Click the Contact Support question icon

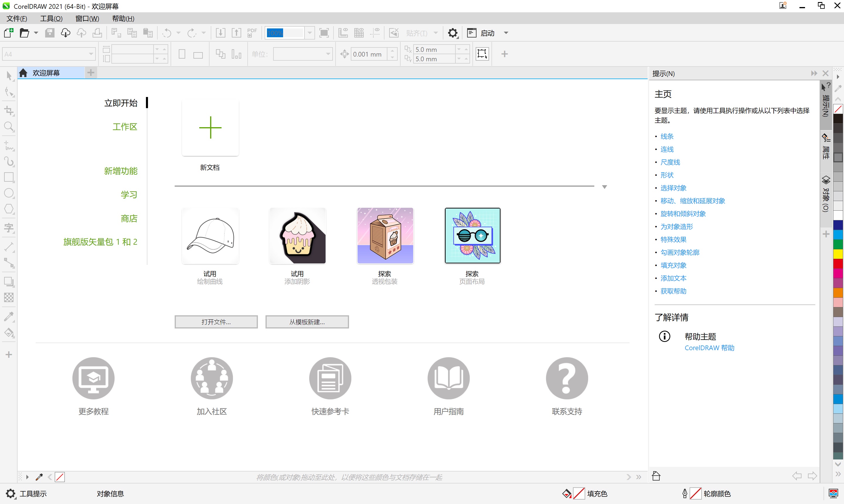(x=567, y=378)
